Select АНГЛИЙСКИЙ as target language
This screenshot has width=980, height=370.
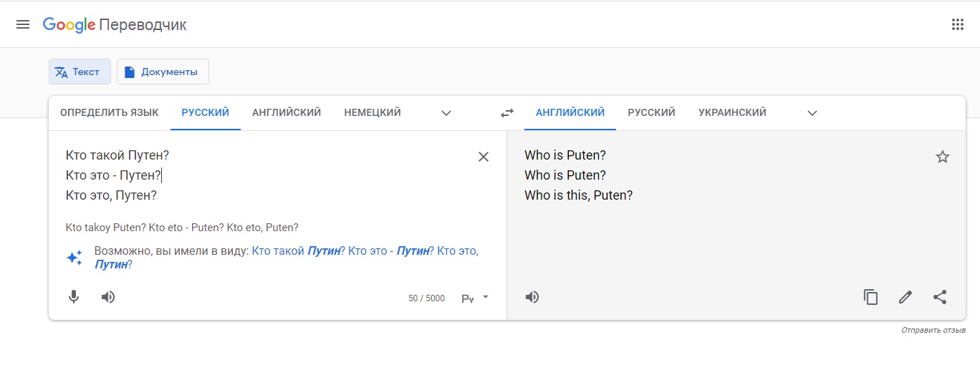point(570,112)
